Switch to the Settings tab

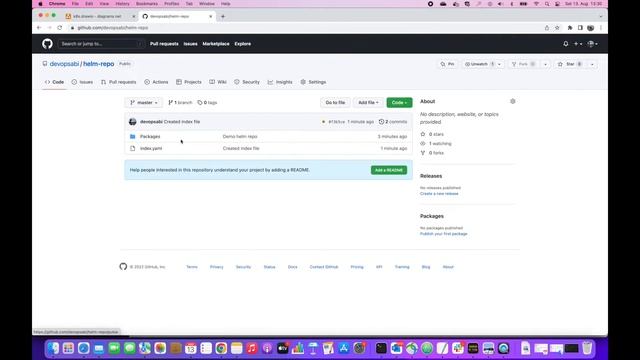(x=313, y=82)
